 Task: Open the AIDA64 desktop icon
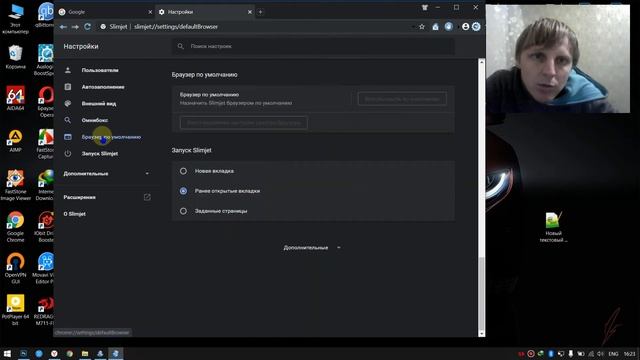coord(15,98)
